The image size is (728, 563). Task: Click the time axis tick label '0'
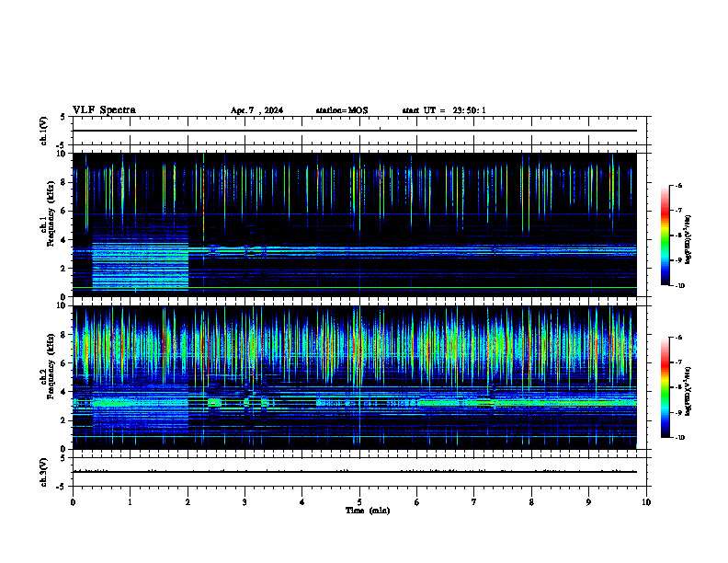[73, 502]
